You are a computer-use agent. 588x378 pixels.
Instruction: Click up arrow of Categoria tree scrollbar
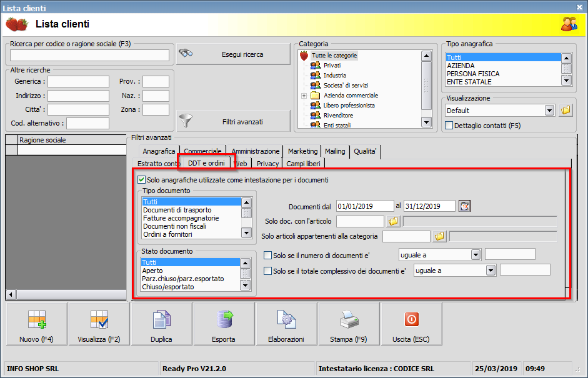[426, 56]
